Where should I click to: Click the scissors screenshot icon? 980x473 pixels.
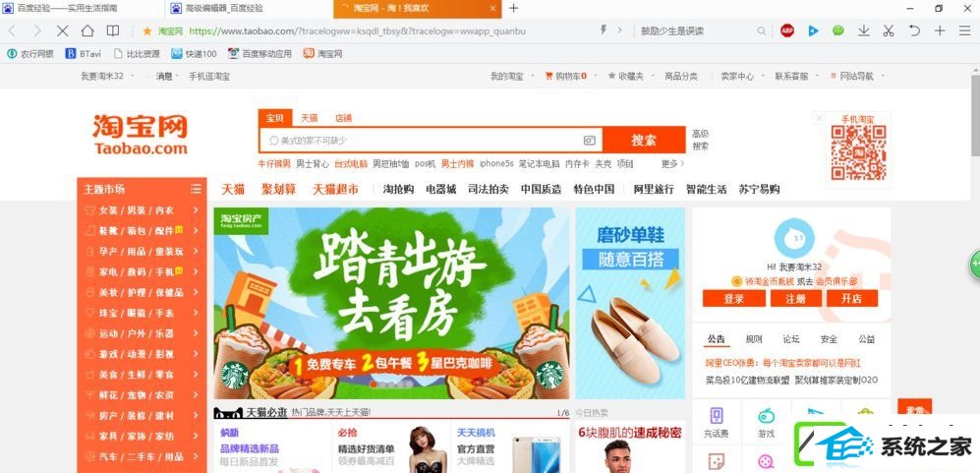[889, 30]
